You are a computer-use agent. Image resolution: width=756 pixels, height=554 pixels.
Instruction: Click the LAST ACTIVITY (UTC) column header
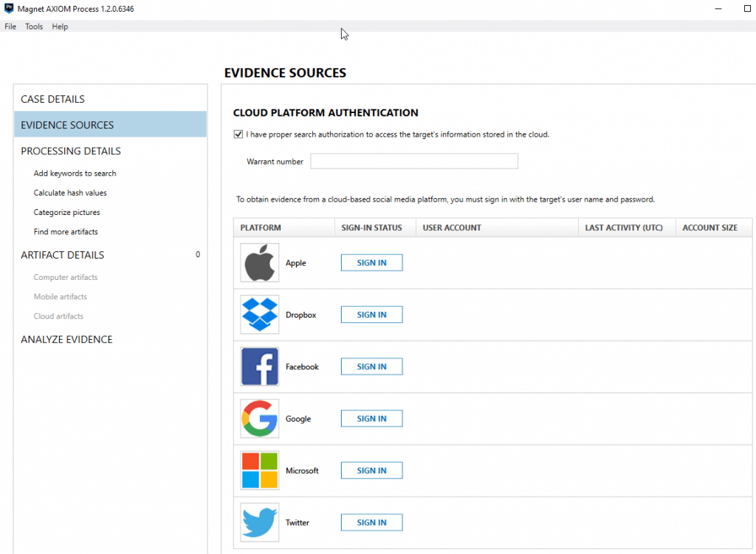(x=627, y=228)
